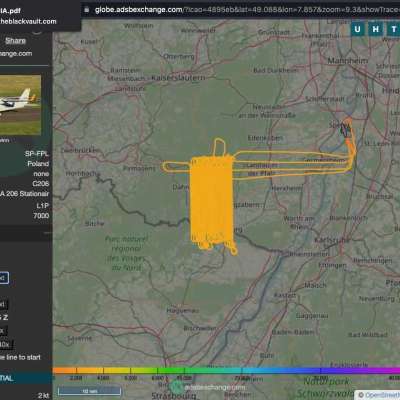Click the C206 type code value
Screen dimensions: 400x400
[41, 184]
